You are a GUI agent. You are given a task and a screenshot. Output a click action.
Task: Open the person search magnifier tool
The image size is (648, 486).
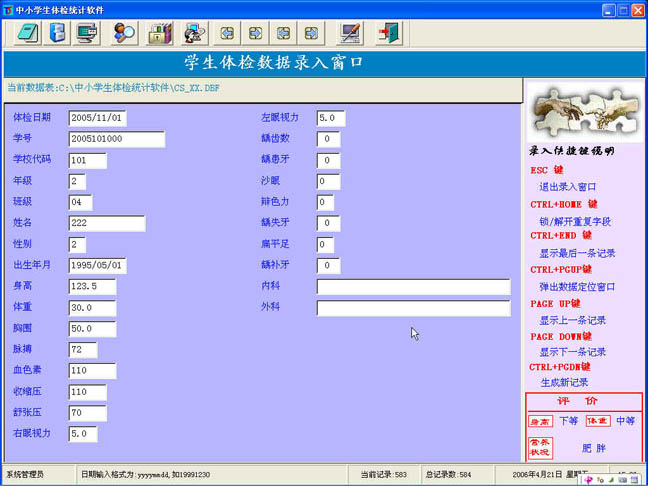click(125, 33)
